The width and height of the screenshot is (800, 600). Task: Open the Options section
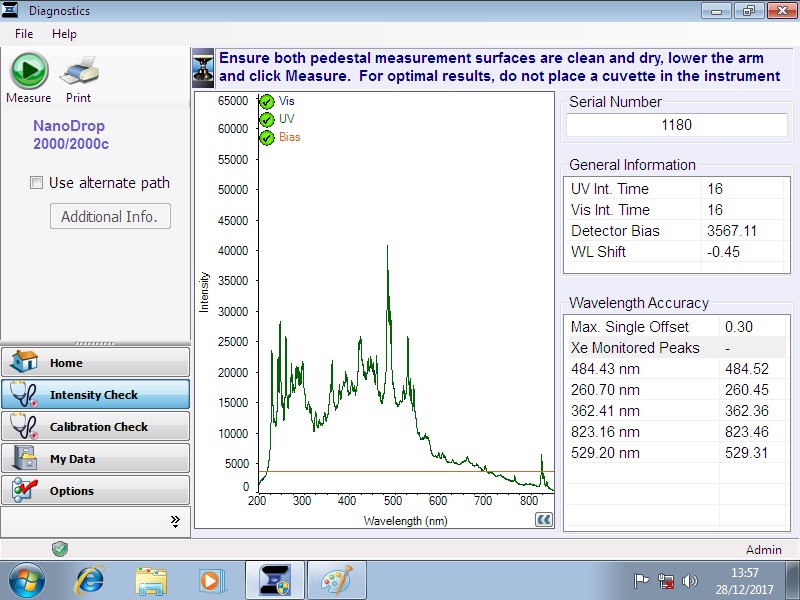[x=95, y=490]
